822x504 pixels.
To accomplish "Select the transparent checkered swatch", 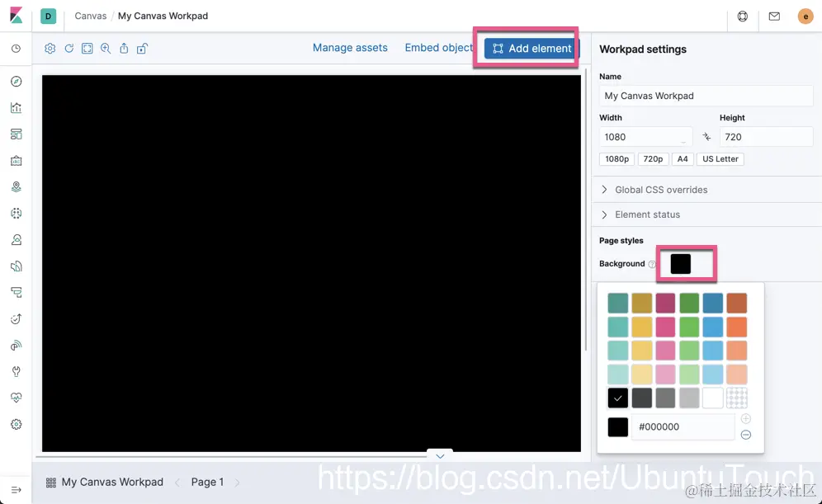I will click(736, 398).
